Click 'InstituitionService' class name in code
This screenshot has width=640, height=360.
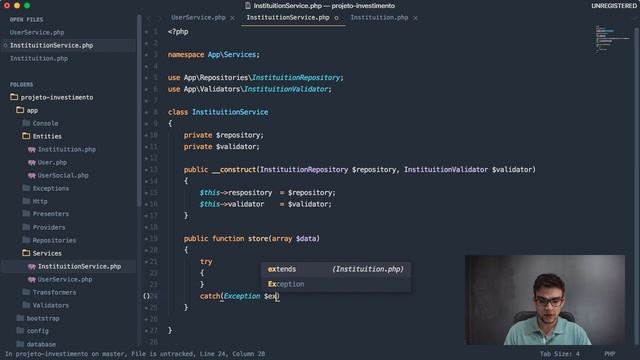click(x=230, y=112)
